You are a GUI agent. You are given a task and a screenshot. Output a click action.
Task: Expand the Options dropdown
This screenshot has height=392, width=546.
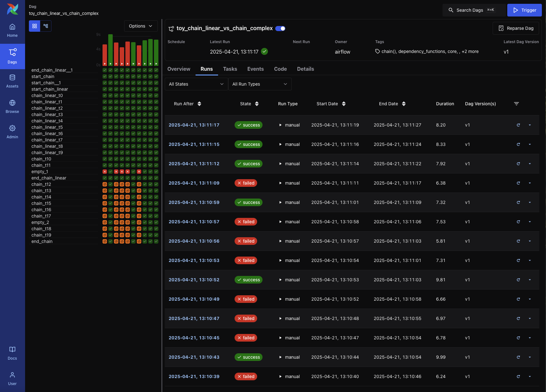tap(141, 26)
